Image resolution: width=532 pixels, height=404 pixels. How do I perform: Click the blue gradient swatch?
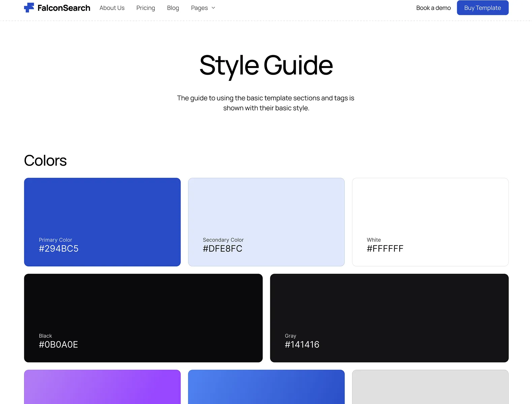(266, 387)
